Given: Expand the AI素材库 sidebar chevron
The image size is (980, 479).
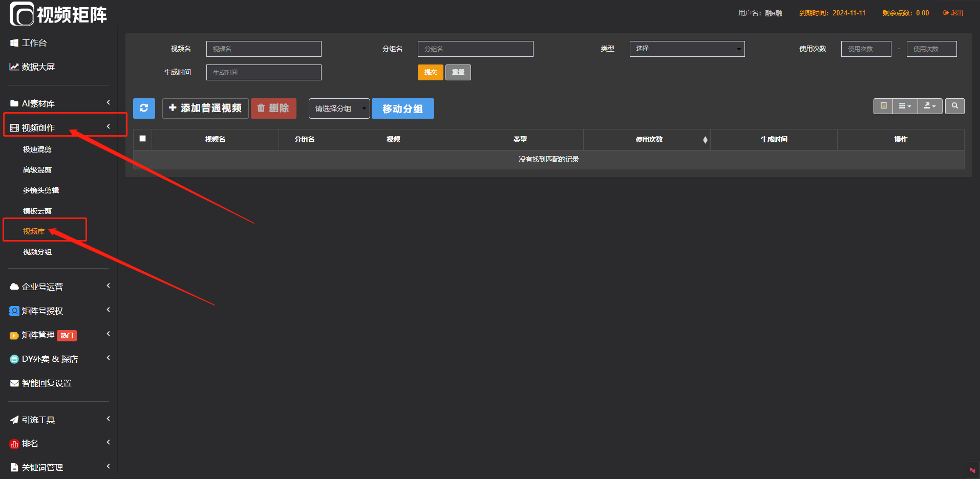Looking at the screenshot, I should pos(108,103).
